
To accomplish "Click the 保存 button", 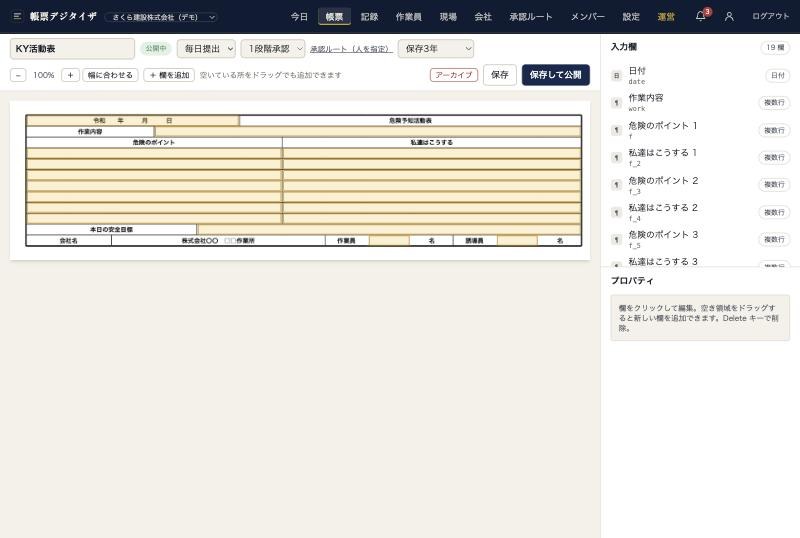I will coord(499,75).
